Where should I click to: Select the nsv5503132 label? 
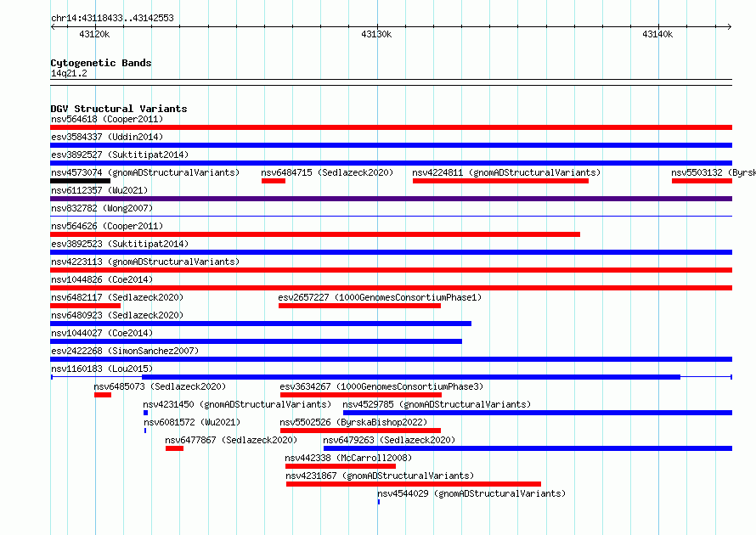pos(714,172)
